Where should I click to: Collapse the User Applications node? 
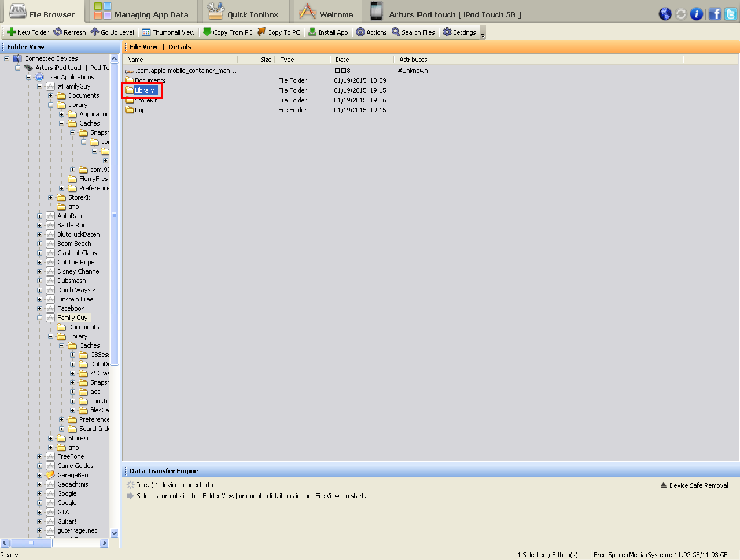(28, 77)
